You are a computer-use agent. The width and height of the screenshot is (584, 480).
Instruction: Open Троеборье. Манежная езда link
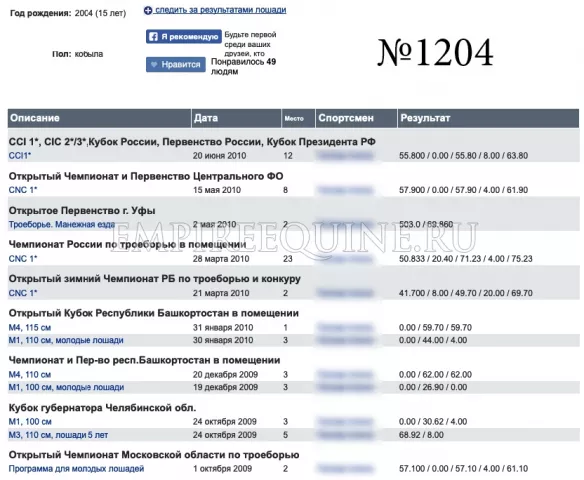(61, 225)
